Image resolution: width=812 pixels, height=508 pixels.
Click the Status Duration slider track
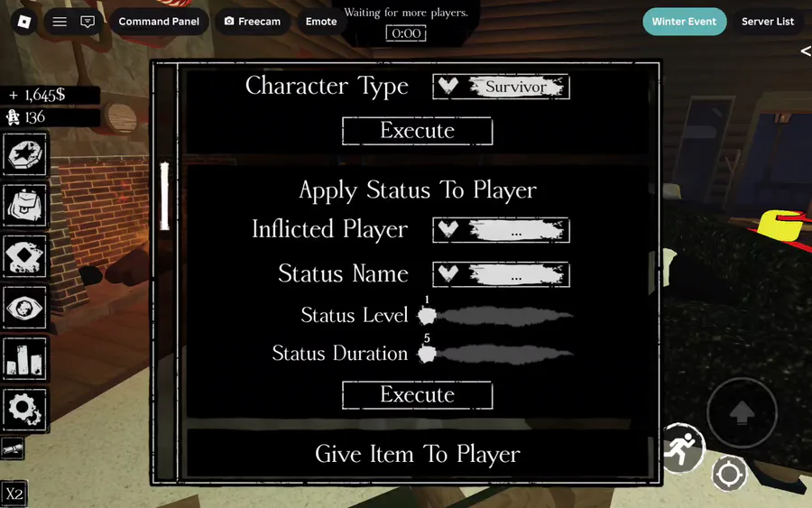500,355
